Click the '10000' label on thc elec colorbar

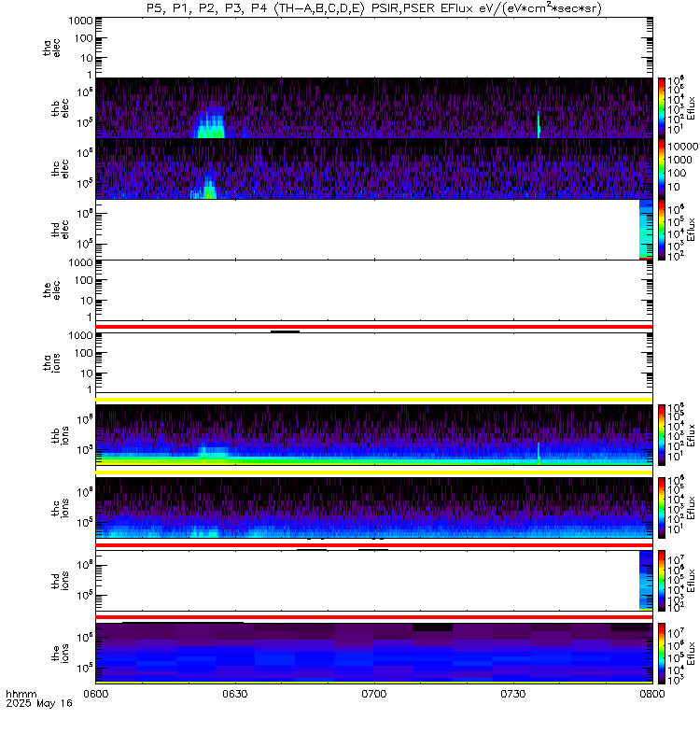(683, 147)
